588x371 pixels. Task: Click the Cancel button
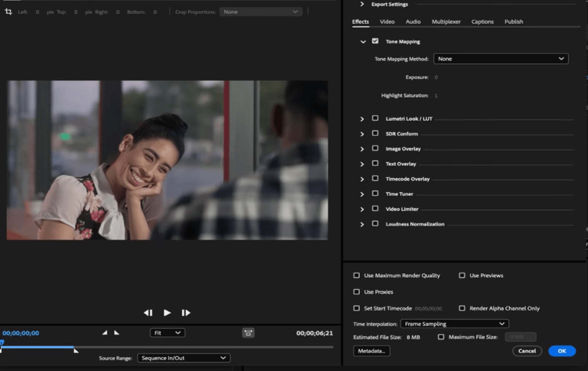pos(527,351)
